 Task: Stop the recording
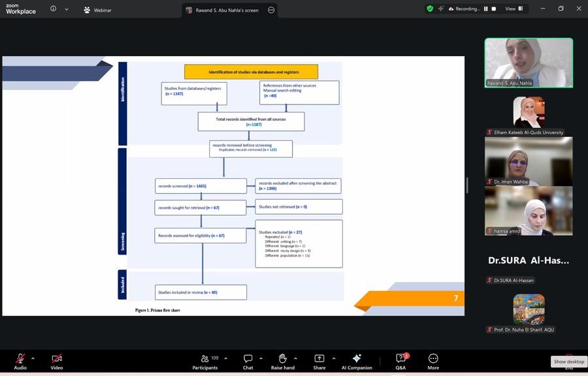tap(493, 9)
